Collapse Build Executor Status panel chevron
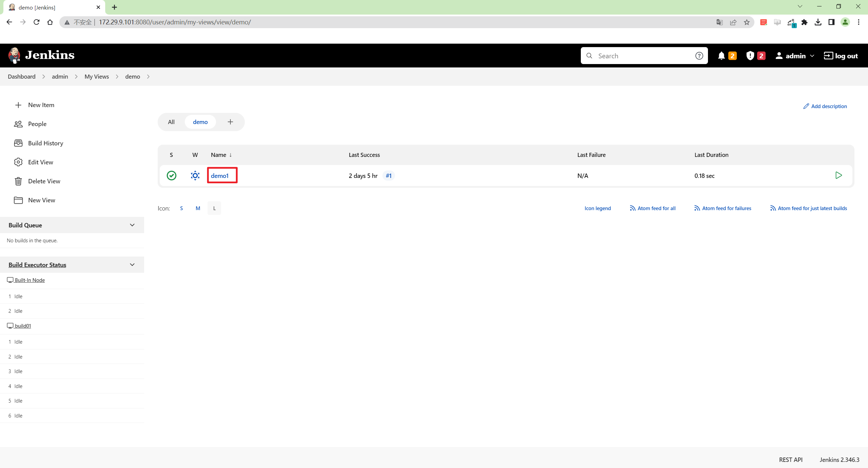Image resolution: width=868 pixels, height=468 pixels. pos(132,265)
